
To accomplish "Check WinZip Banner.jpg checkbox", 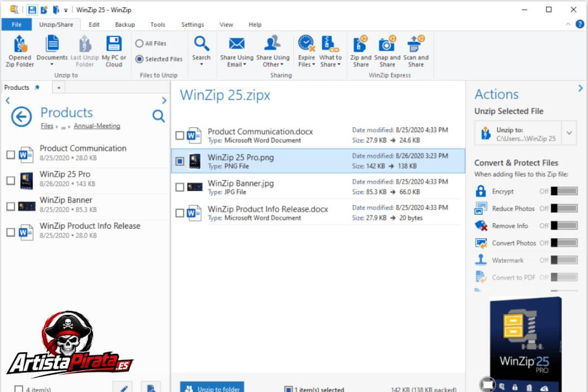I will [x=180, y=187].
